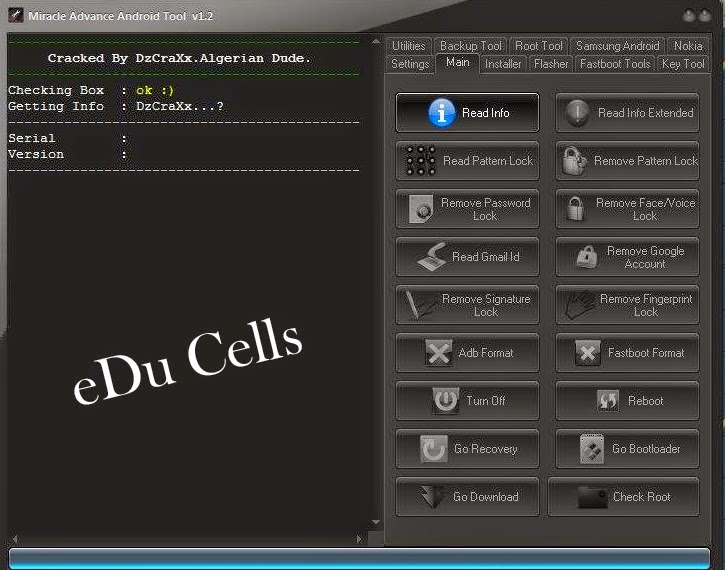Click the circular arrow Go Recovery icon
The image size is (726, 570).
click(x=433, y=449)
